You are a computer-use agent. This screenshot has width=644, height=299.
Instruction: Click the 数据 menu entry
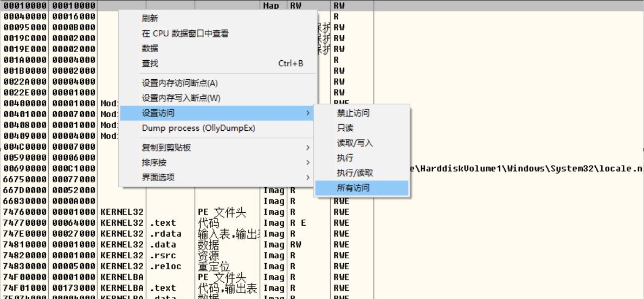click(218, 48)
